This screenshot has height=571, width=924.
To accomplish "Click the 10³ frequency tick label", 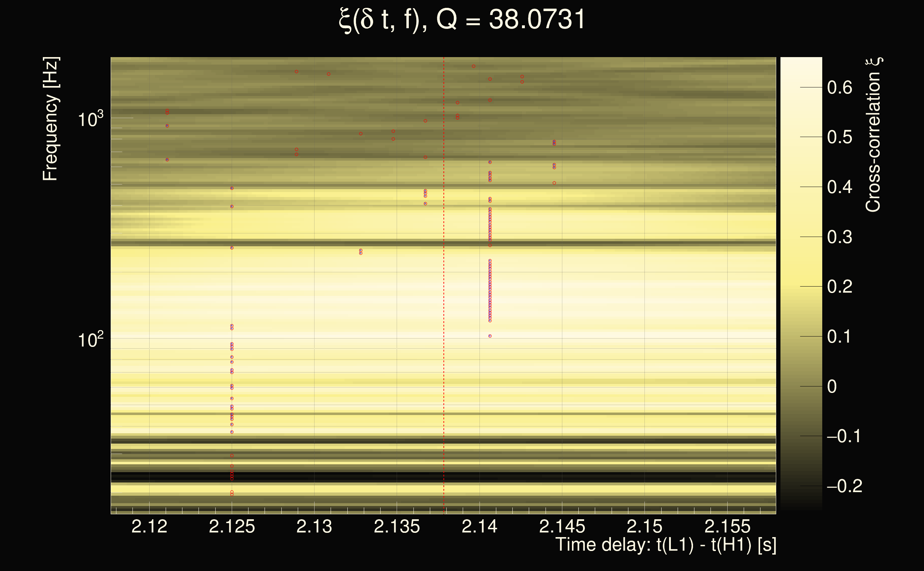I will click(x=90, y=119).
